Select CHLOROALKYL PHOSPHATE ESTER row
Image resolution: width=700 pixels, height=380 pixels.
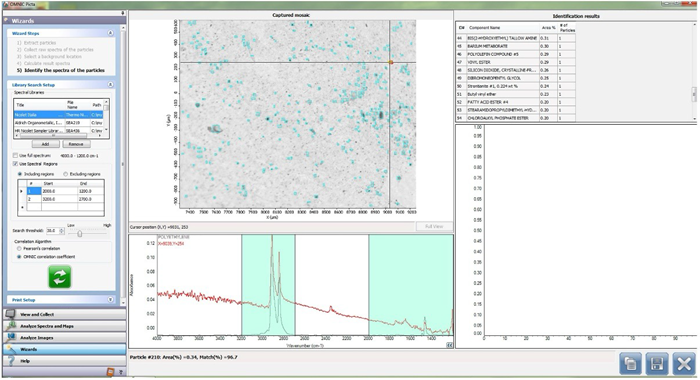(516, 118)
